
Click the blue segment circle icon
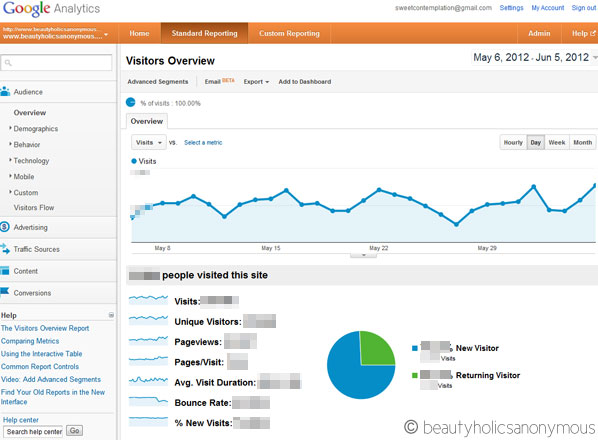(x=130, y=102)
